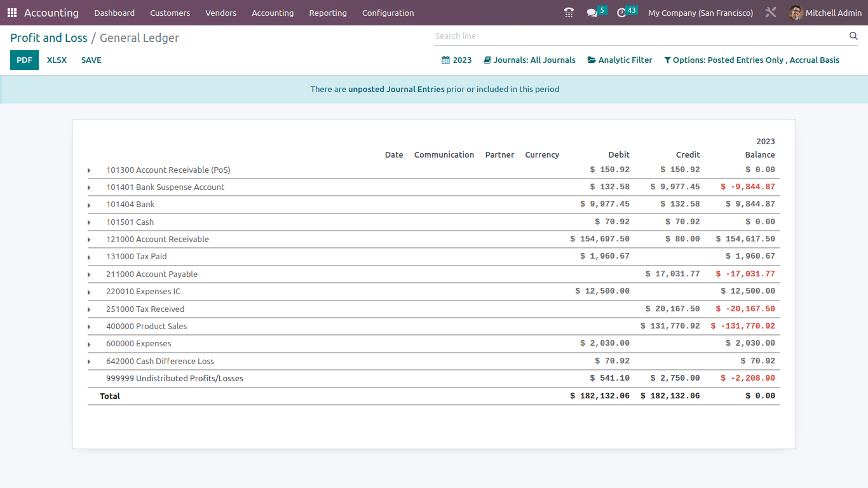Open the Analytic Filter dropdown
The width and height of the screenshot is (868, 488).
[x=620, y=60]
